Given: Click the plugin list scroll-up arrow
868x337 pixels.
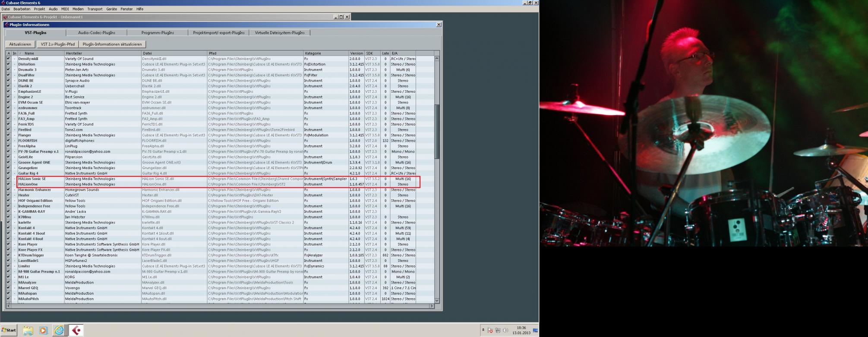Looking at the screenshot, I should coord(437,58).
